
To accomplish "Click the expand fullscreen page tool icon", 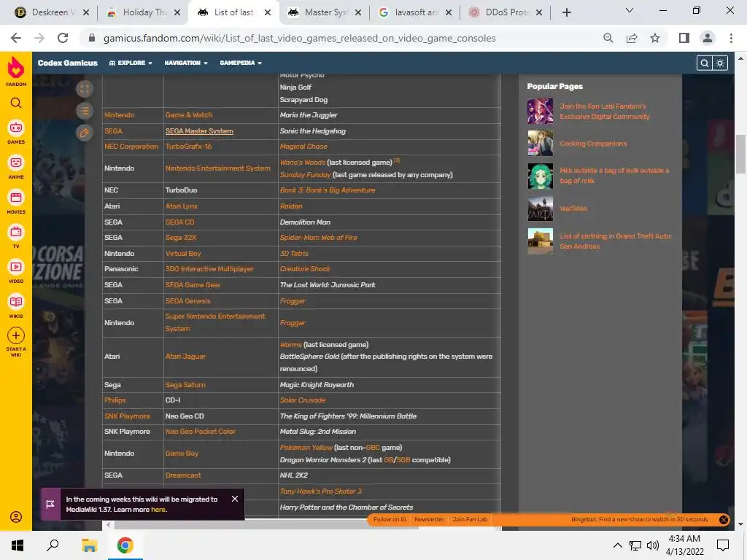I will 85,89.
